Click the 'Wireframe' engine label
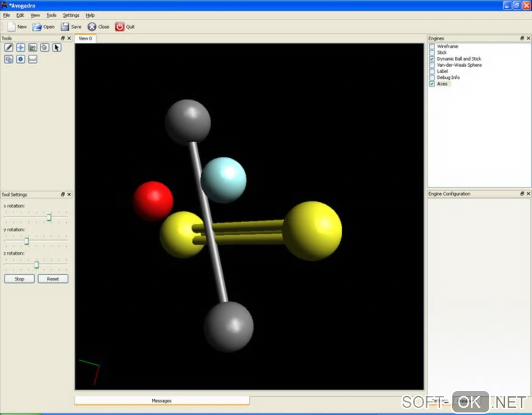This screenshot has height=415, width=532. 448,46
